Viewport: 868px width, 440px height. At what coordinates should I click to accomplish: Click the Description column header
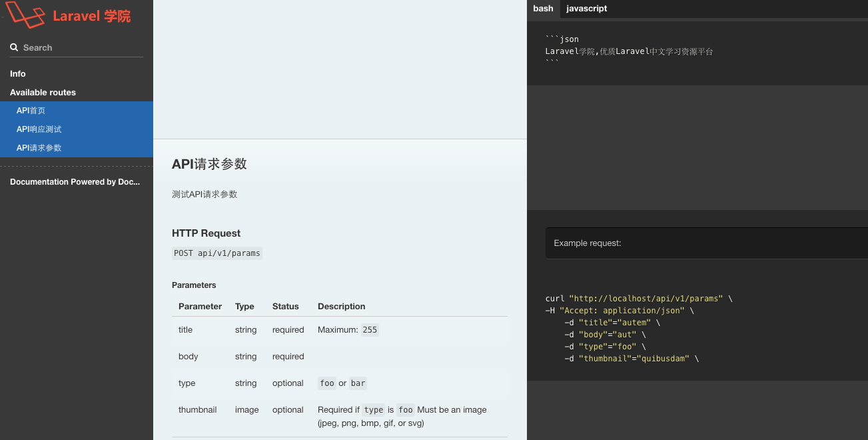342,306
